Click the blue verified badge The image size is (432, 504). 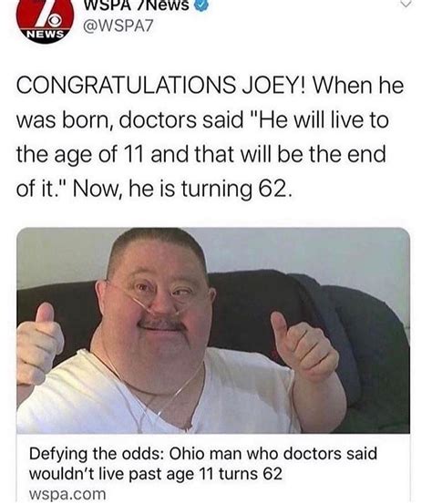201,5
